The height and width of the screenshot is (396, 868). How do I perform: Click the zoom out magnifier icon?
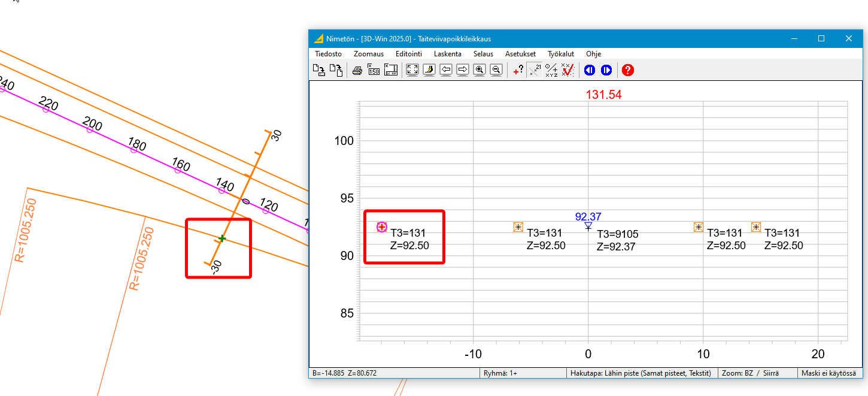496,70
